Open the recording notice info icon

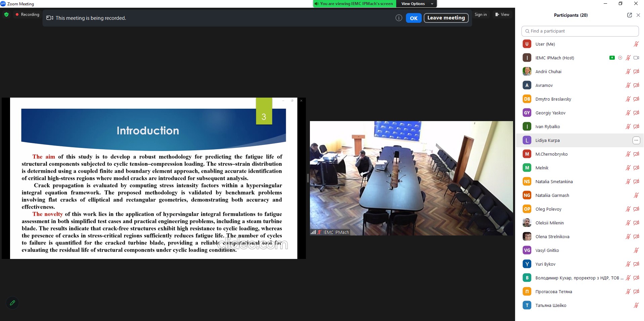399,18
